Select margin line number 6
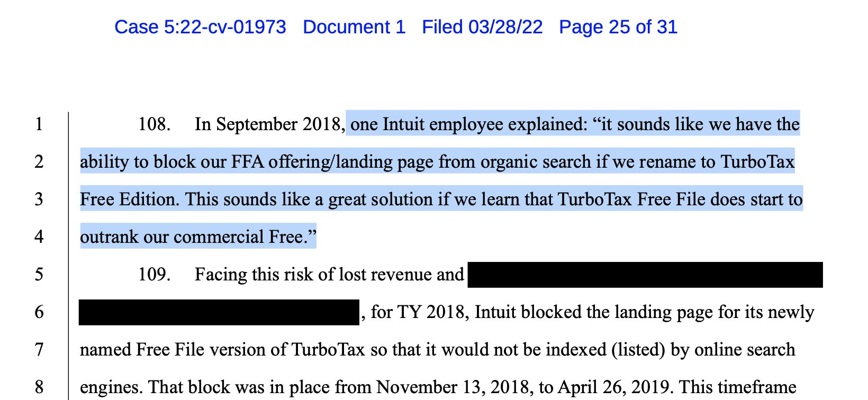The width and height of the screenshot is (868, 400). 39,312
